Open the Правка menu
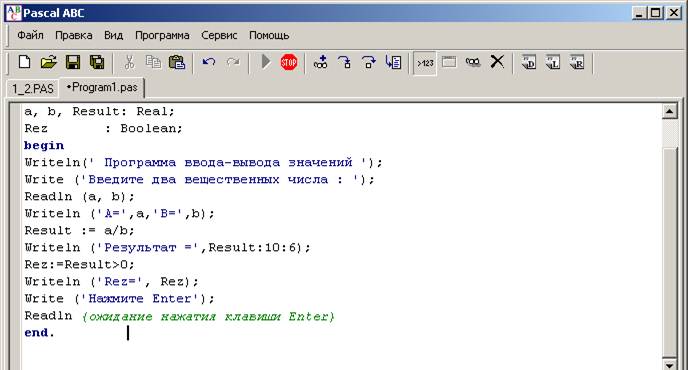Screen dimensions: 688x370 click(74, 35)
